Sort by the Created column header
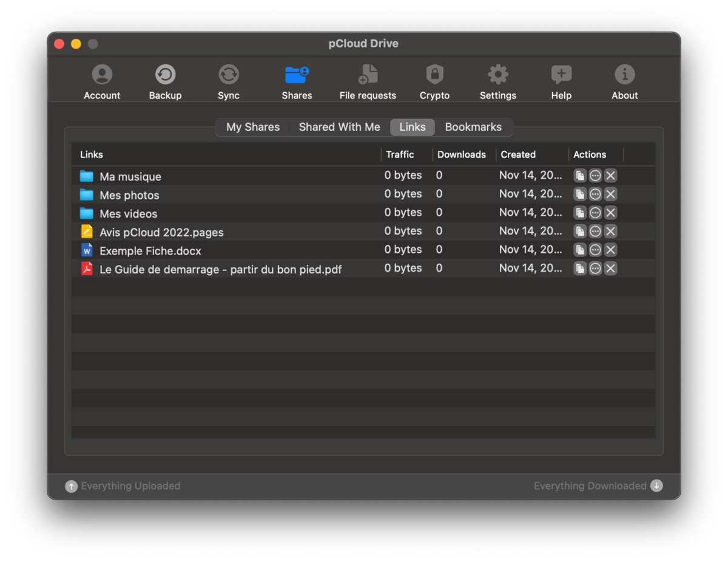 tap(532, 155)
